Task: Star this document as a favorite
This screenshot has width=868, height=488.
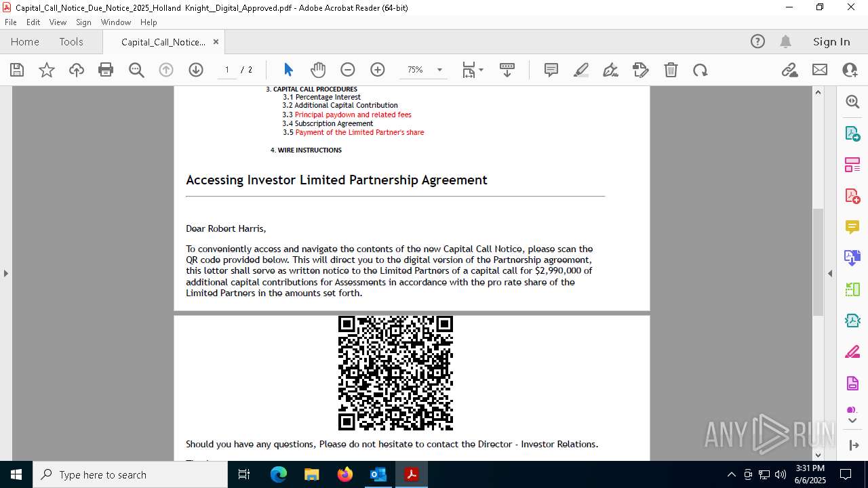Action: pyautogui.click(x=47, y=70)
